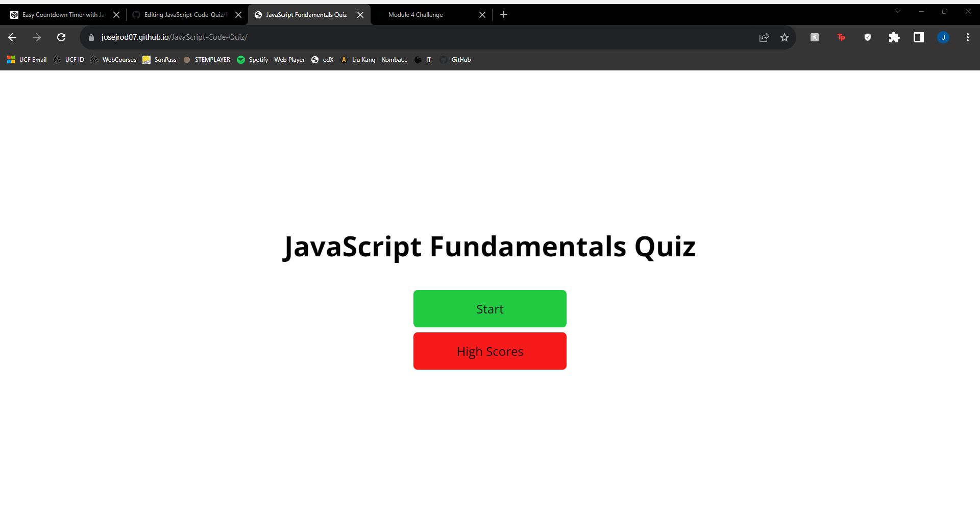Screen dimensions: 980x531
Task: Open the UCF ID bookmark
Action: 69,60
